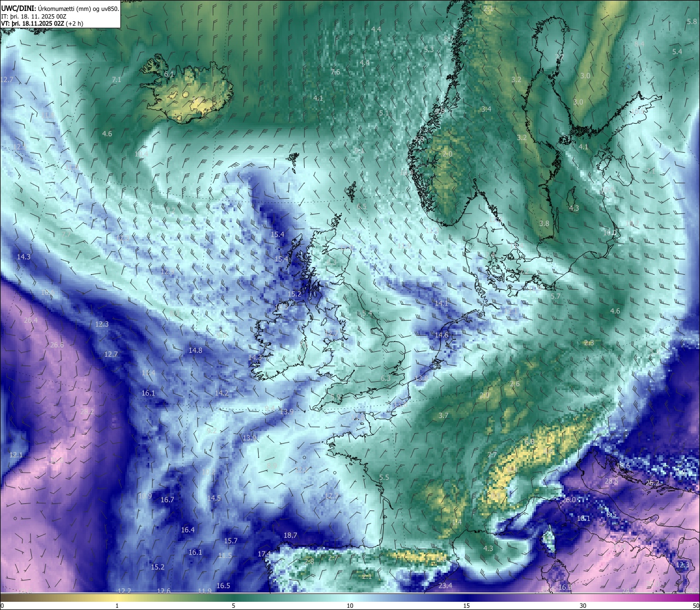
Task: Click the 6.1 value on Iceland
Action: 169,74
